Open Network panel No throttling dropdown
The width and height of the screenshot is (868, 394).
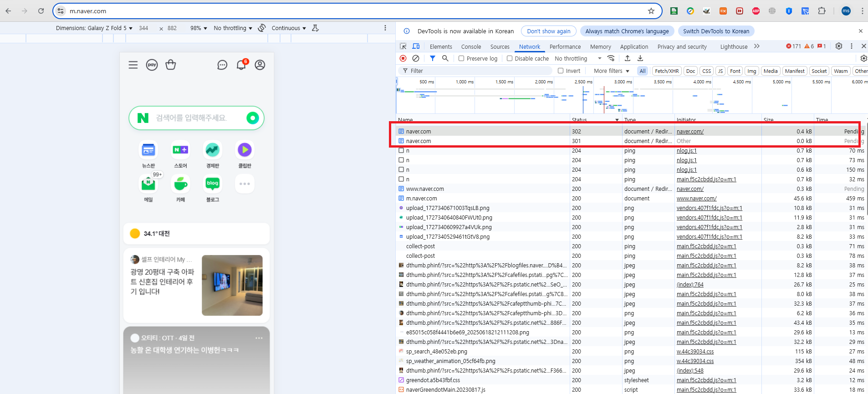point(578,58)
